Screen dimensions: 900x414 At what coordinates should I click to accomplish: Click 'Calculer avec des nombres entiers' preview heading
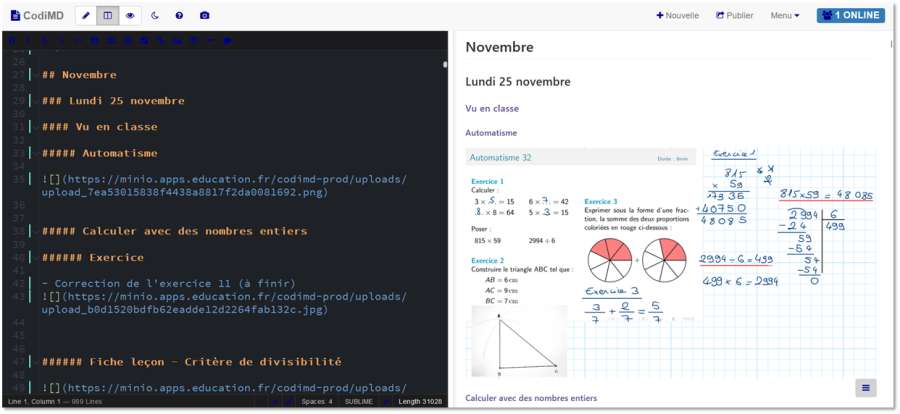coord(531,398)
